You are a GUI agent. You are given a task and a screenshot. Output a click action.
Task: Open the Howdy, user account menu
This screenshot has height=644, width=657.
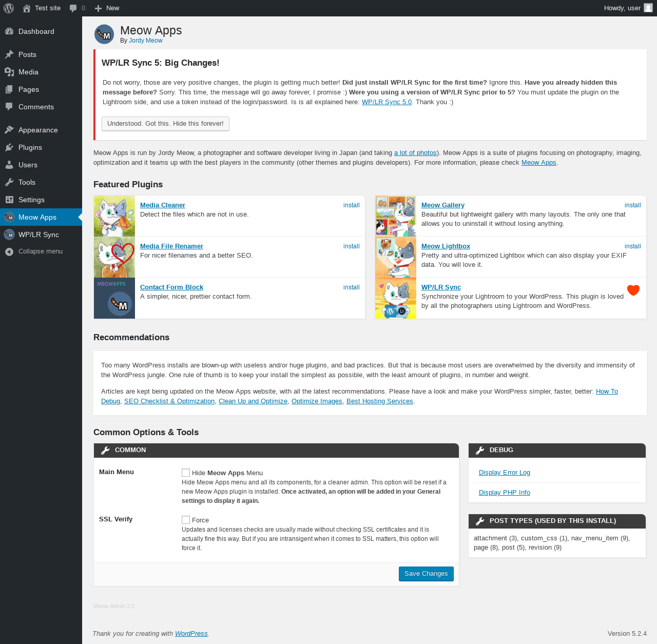(628, 8)
